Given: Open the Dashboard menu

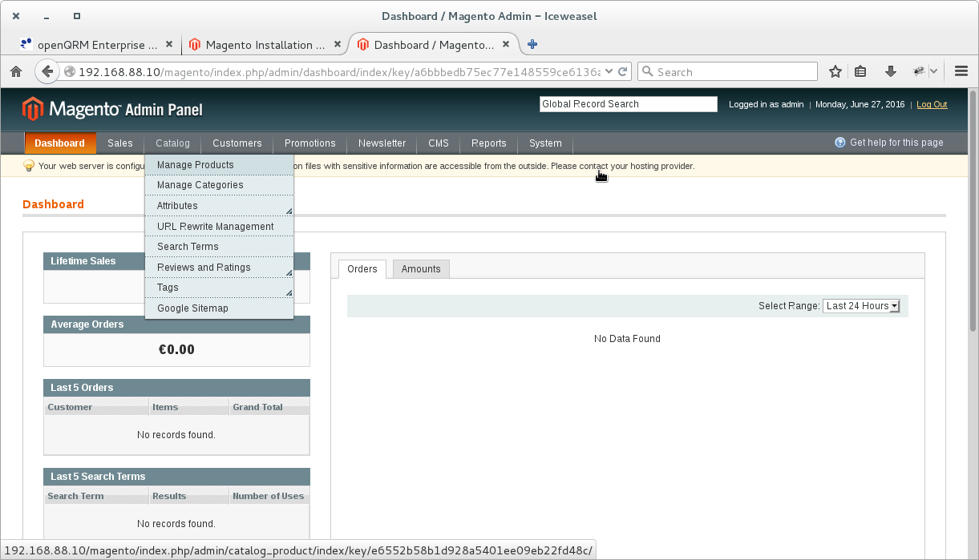Looking at the screenshot, I should (x=60, y=143).
